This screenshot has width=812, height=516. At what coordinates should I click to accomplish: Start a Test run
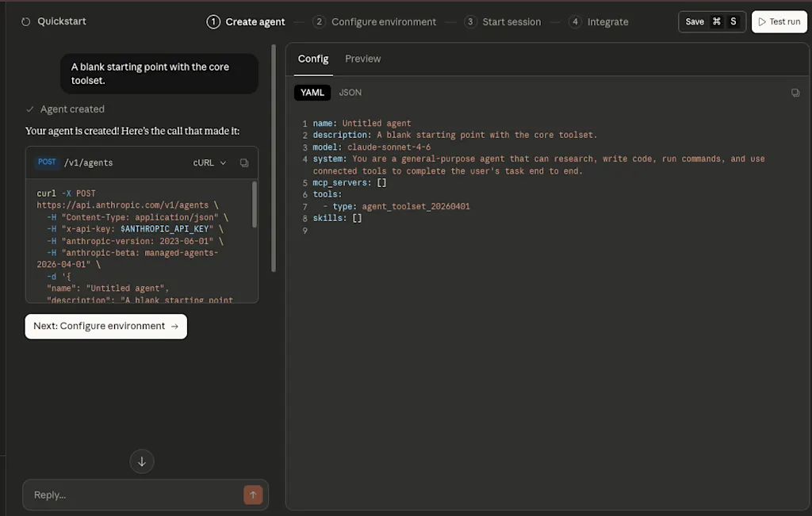[x=779, y=21]
